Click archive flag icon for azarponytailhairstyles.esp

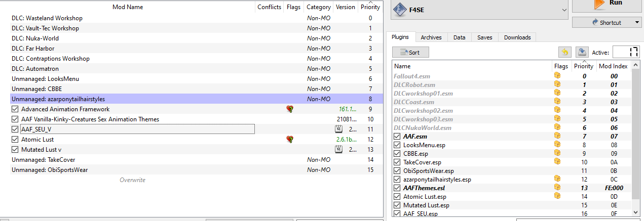click(x=557, y=179)
